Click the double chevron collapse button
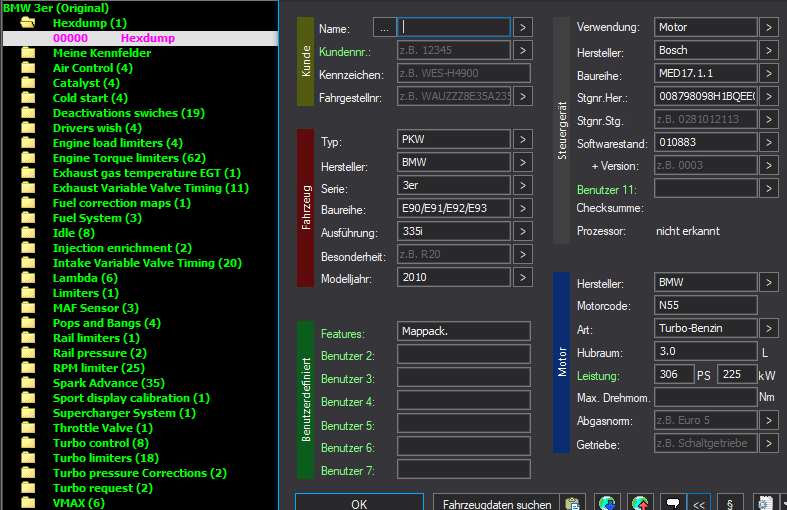The height and width of the screenshot is (510, 787). click(699, 502)
